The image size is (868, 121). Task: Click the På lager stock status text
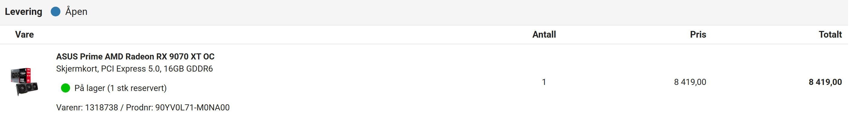click(90, 88)
